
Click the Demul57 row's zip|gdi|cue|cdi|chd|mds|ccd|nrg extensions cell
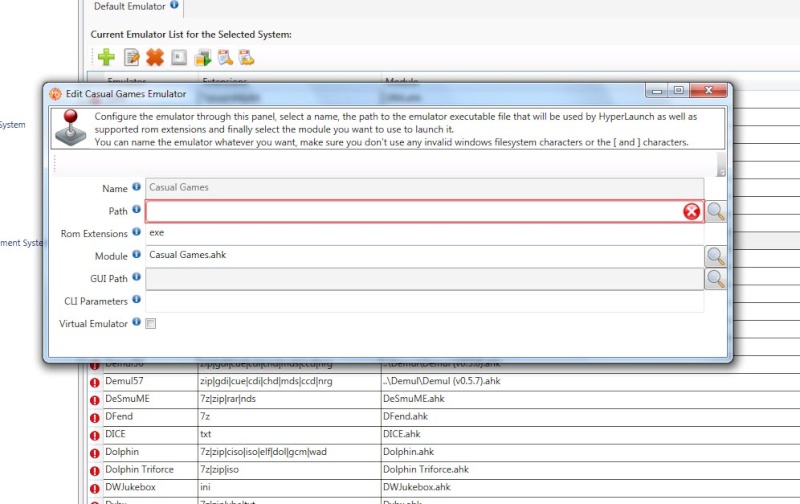tap(289, 381)
